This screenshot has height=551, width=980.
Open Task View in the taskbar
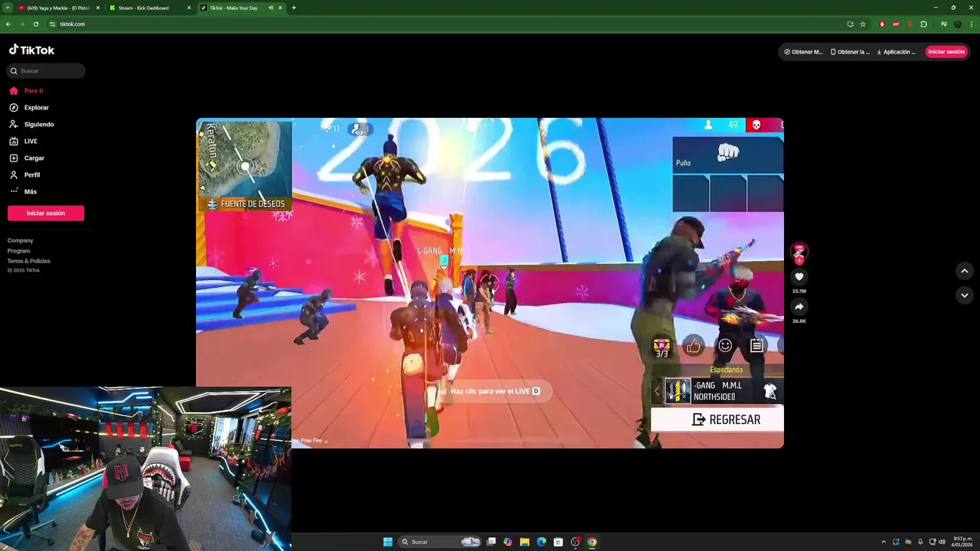tap(492, 542)
